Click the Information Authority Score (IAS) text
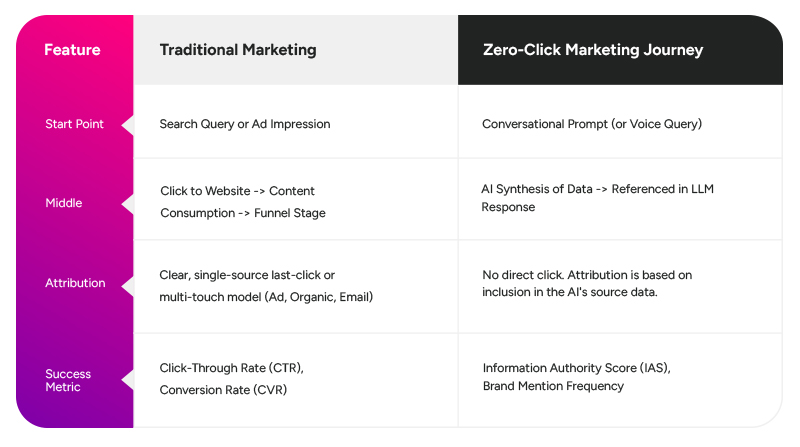Viewport: 800px width, 447px height. point(577,368)
